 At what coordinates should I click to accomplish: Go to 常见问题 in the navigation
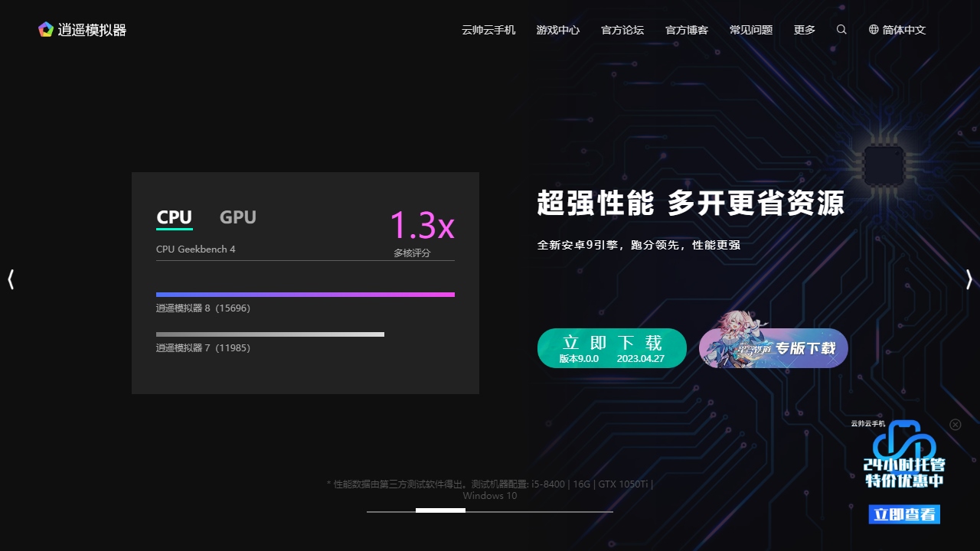pyautogui.click(x=751, y=30)
